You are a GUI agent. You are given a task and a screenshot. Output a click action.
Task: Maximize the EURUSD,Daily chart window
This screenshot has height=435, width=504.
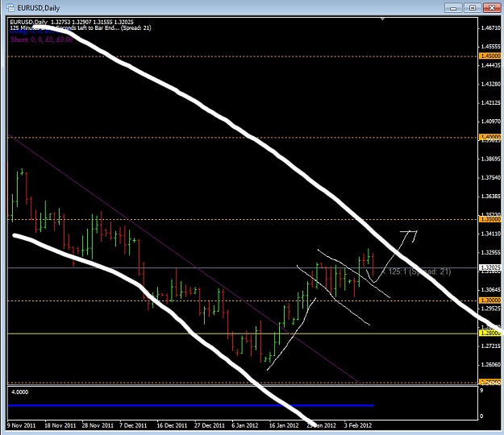click(473, 8)
